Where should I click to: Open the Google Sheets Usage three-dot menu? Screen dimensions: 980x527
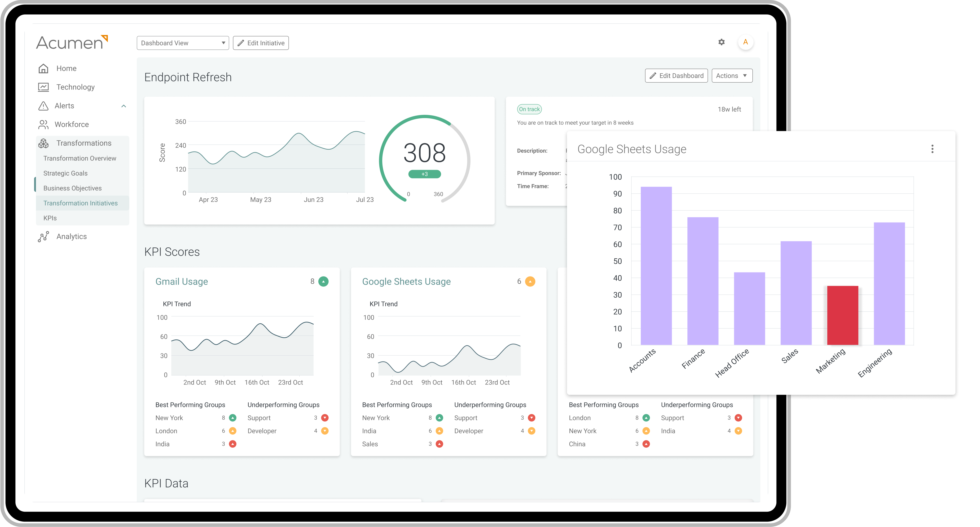932,149
